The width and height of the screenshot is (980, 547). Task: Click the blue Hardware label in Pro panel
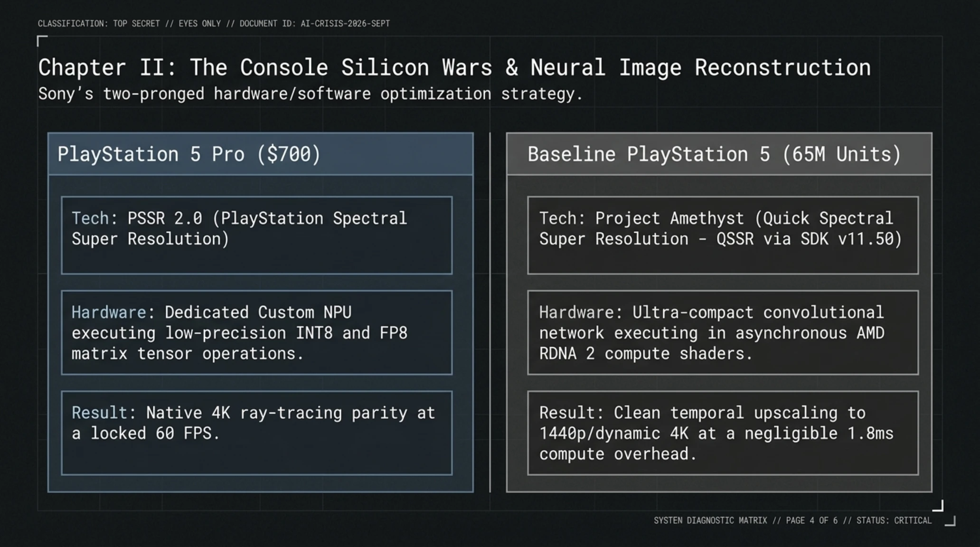[x=109, y=312]
